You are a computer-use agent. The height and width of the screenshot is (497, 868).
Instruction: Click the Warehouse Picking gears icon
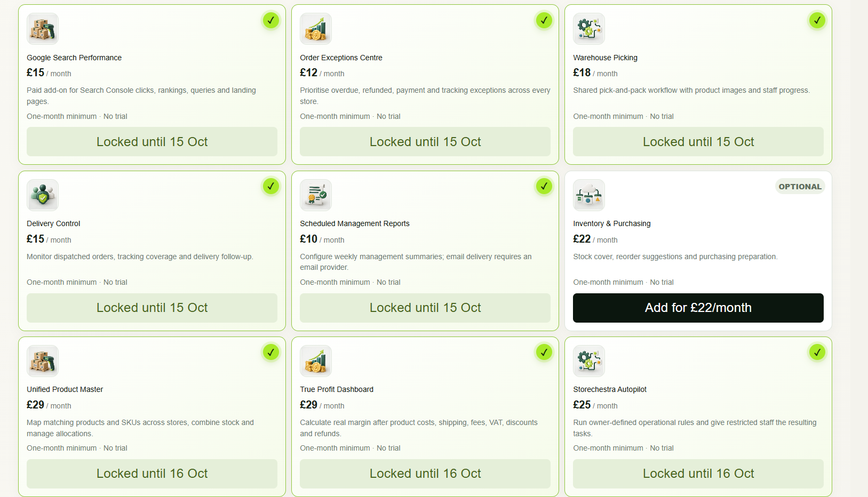tap(589, 29)
